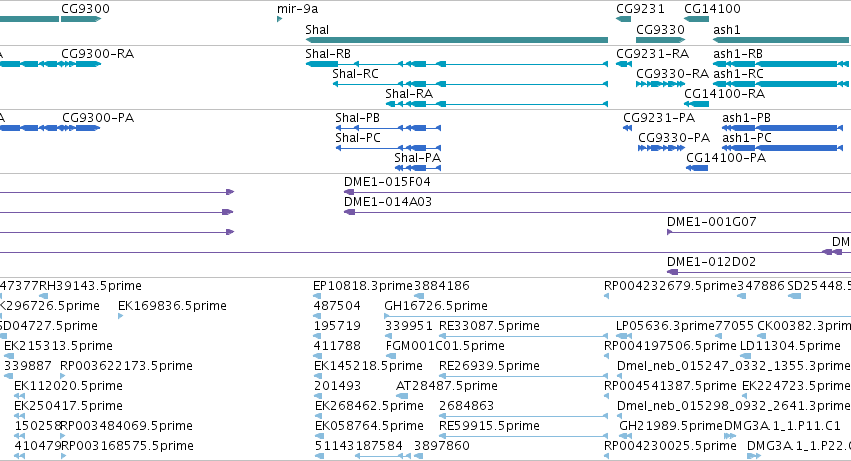Click the EK268462.5prime EST label
Image resolution: width=851 pixels, height=461 pixels.
[x=369, y=406]
